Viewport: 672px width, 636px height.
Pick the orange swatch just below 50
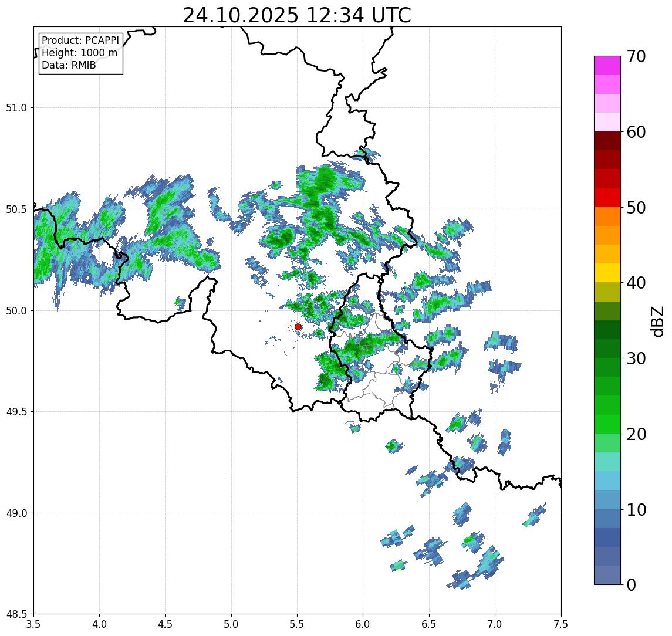tap(607, 216)
